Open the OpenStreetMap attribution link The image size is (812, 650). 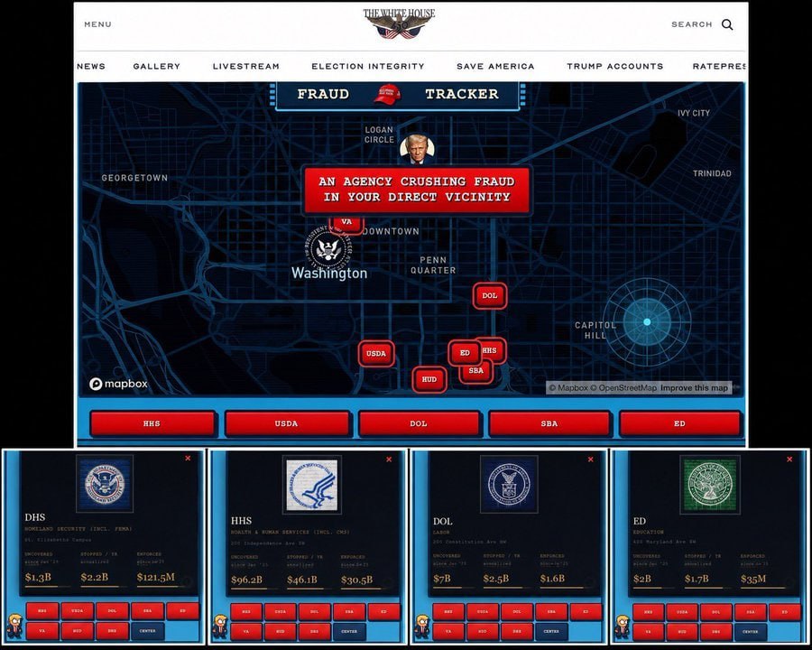pos(623,387)
